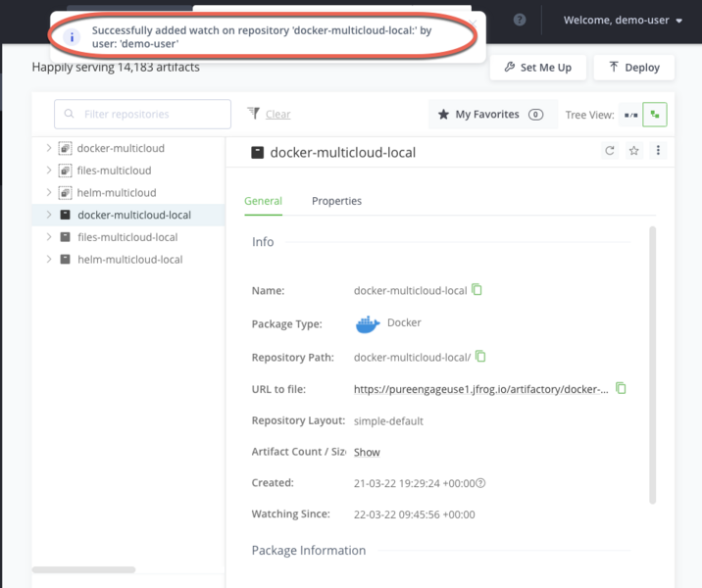702x588 pixels.
Task: Click the Set Me Up button
Action: pyautogui.click(x=537, y=68)
